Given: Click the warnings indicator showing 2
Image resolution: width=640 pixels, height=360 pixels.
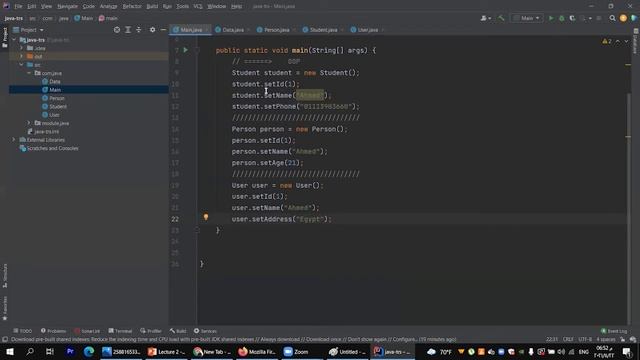Looking at the screenshot, I should coord(607,41).
